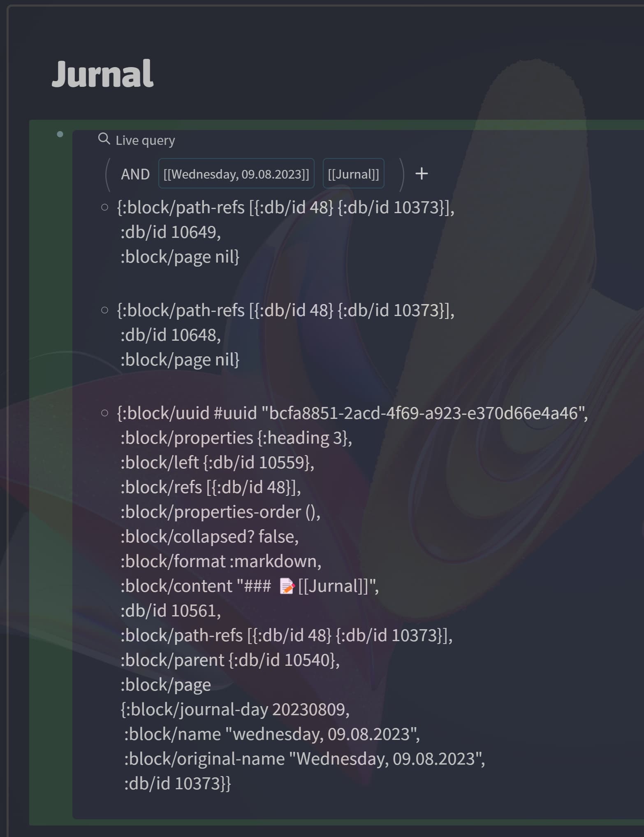Screen dimensions: 644x837
Task: Click the closing parenthesis of the query clause
Action: pos(402,174)
